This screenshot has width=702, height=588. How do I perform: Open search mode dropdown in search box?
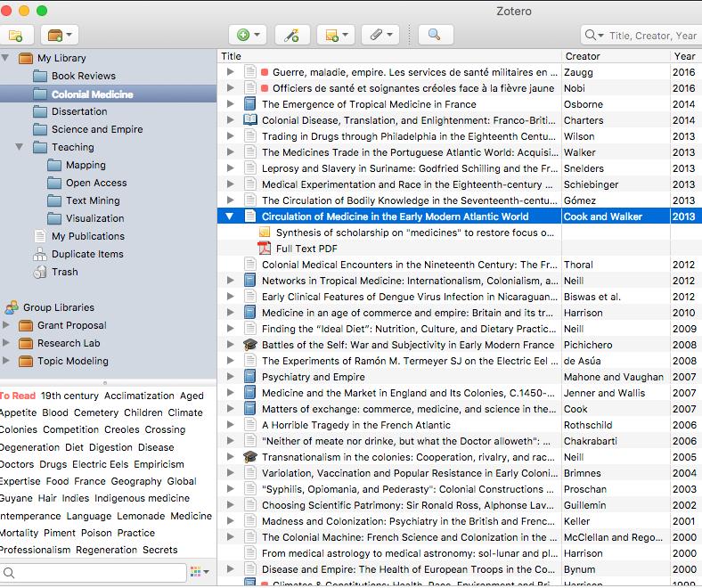tap(594, 35)
